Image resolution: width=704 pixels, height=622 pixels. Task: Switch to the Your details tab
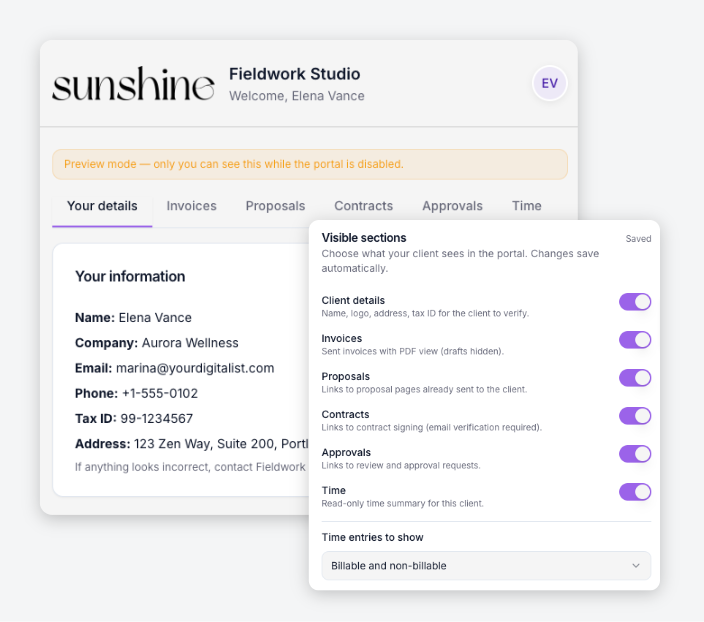(102, 206)
